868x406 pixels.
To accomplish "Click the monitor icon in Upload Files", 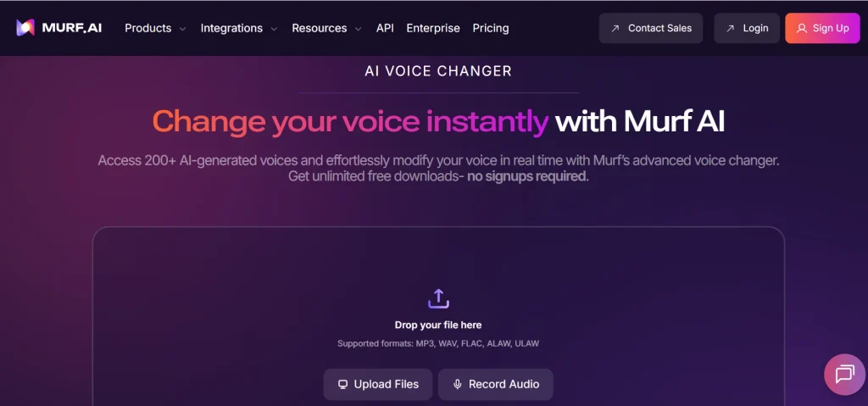I will (342, 384).
